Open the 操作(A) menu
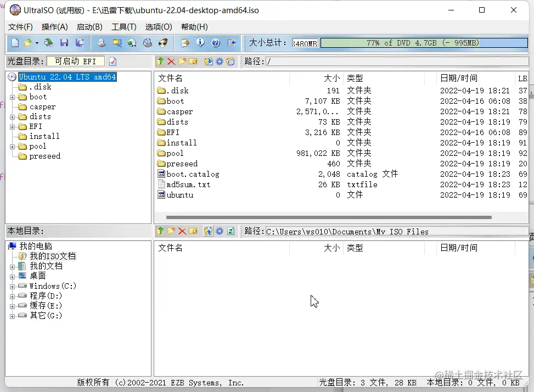The image size is (534, 392). [54, 27]
